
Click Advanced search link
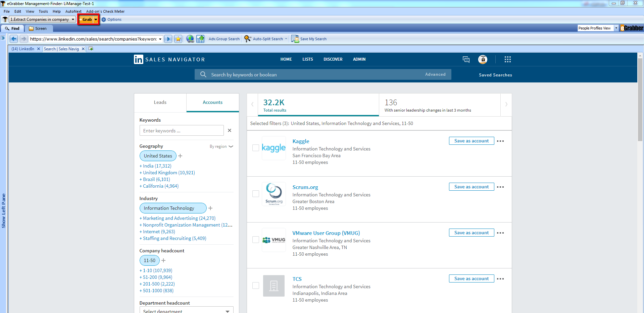[435, 74]
